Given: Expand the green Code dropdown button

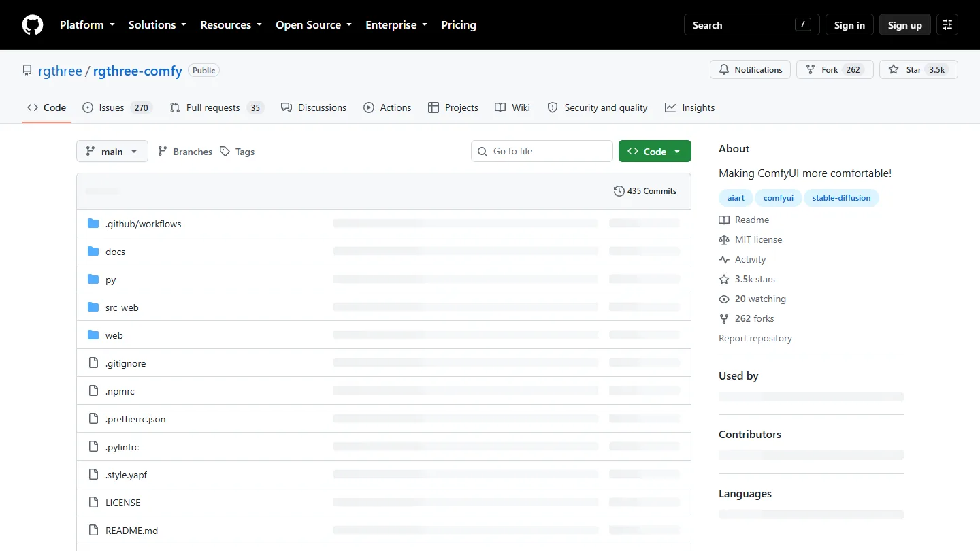Looking at the screenshot, I should coord(655,151).
